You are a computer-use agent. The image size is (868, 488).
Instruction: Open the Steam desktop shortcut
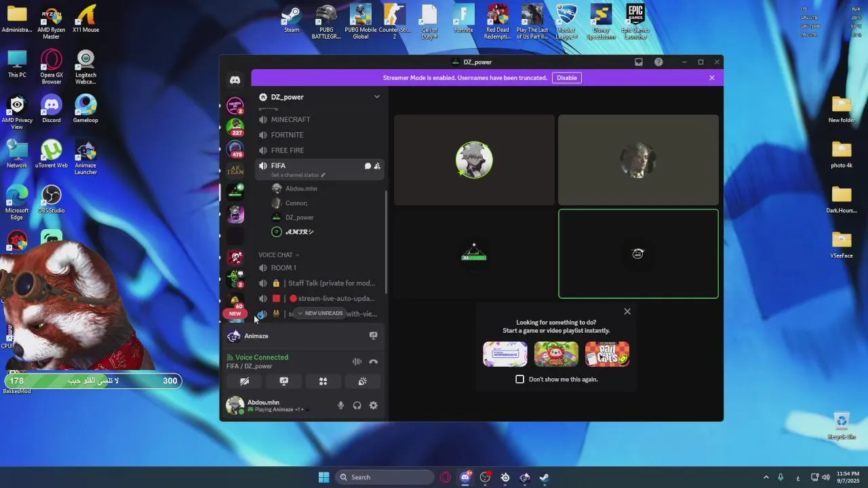click(292, 18)
